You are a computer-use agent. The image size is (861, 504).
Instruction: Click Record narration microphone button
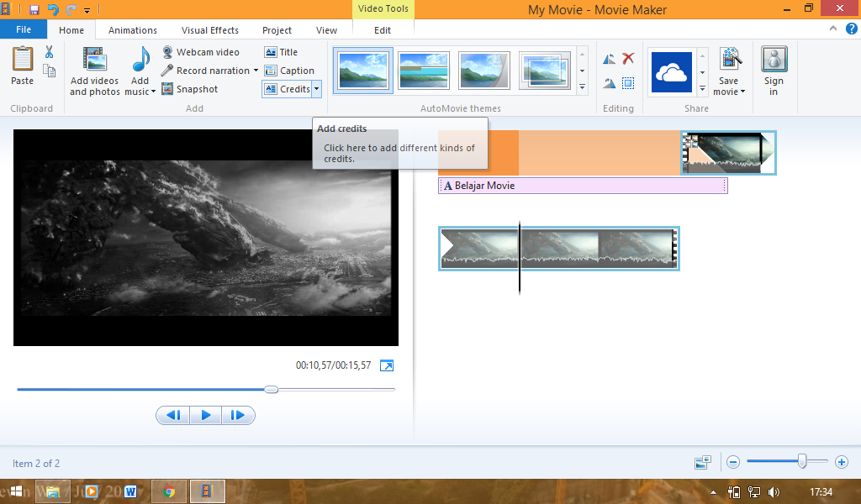(x=205, y=71)
